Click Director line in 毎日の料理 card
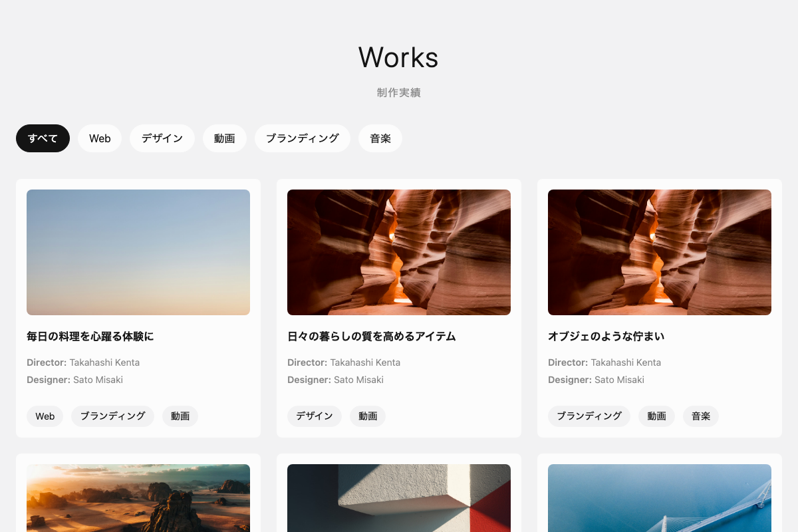The image size is (798, 532). tap(83, 362)
